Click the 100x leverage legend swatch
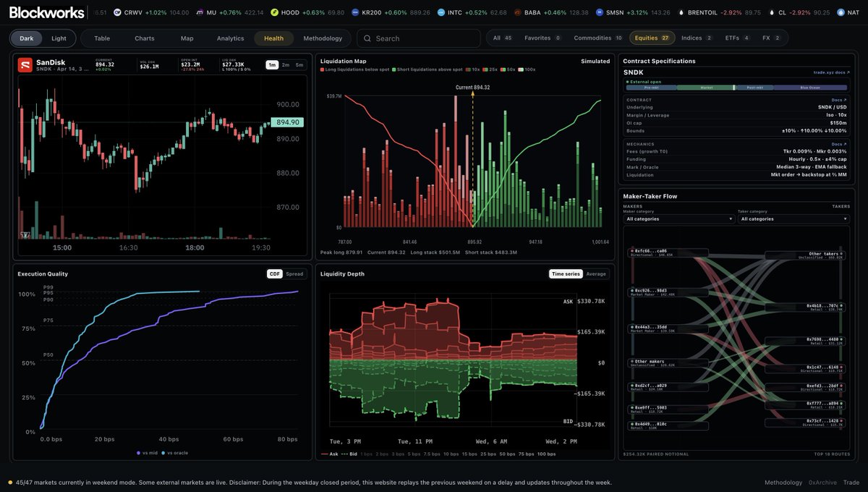The width and height of the screenshot is (868, 492). (x=522, y=69)
